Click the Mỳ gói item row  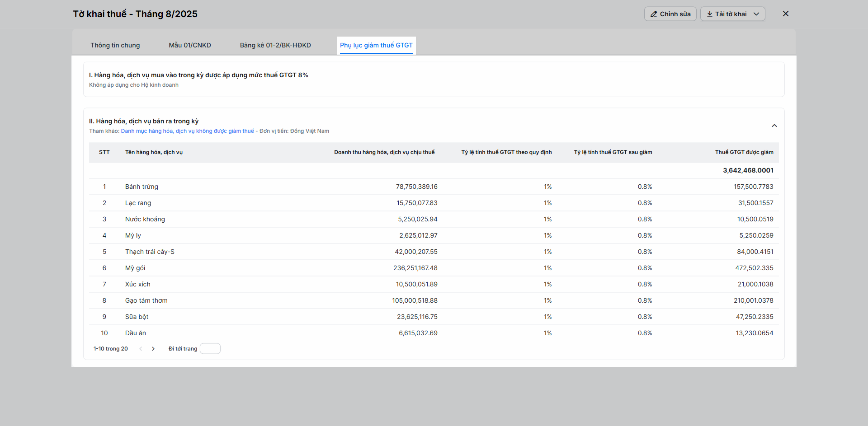pyautogui.click(x=135, y=268)
